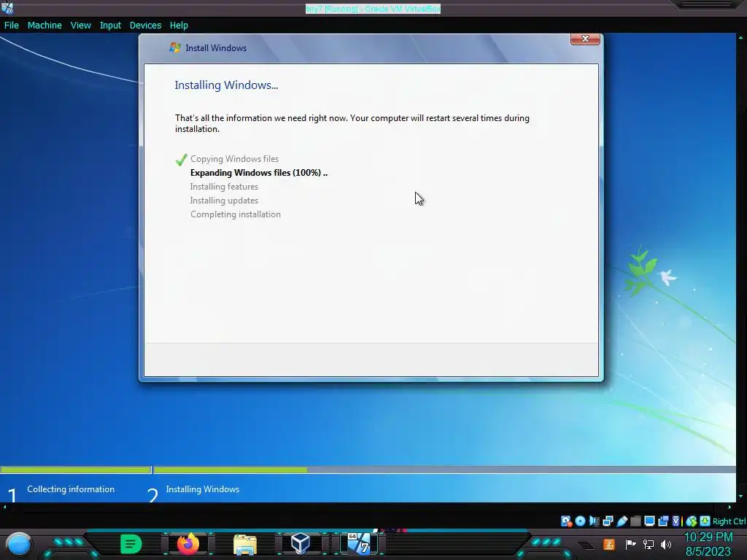Click the 'Copying Windows files' step text
This screenshot has height=560, width=747.
tap(234, 158)
